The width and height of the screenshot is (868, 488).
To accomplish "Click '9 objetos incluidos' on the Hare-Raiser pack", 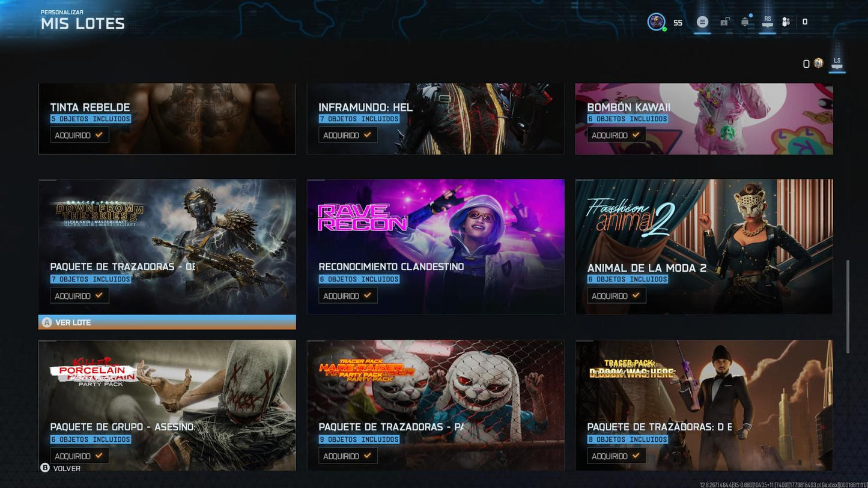I will [359, 439].
